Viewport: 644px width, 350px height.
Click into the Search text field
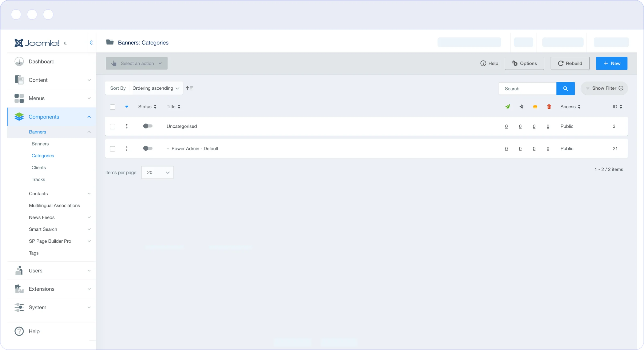(528, 89)
